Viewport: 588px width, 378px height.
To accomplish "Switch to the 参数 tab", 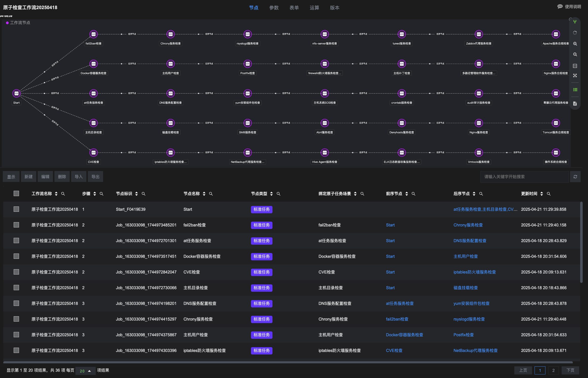I will 274,8.
